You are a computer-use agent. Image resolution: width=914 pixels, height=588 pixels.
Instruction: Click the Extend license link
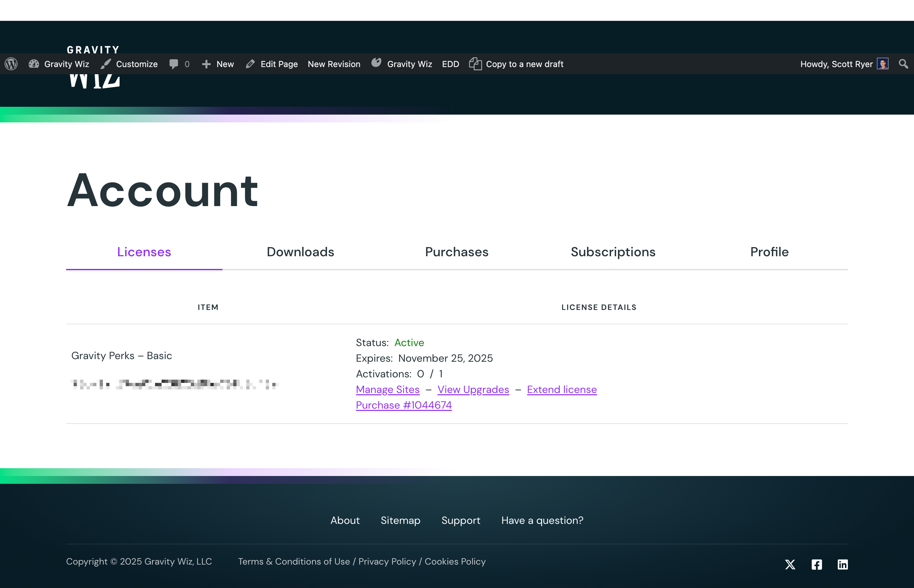click(562, 389)
